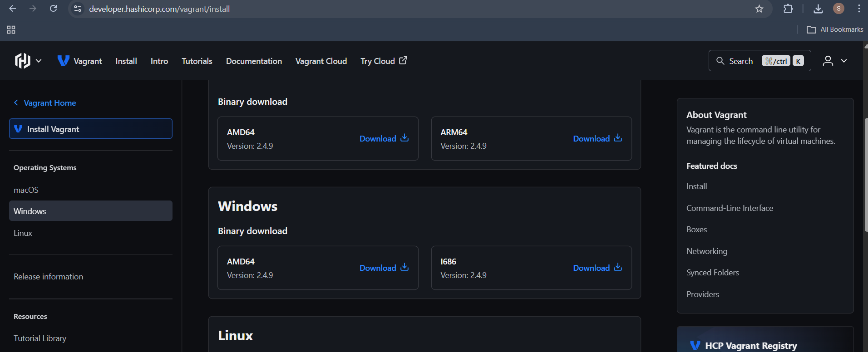
Task: Bookmark this page with star icon
Action: coord(759,9)
